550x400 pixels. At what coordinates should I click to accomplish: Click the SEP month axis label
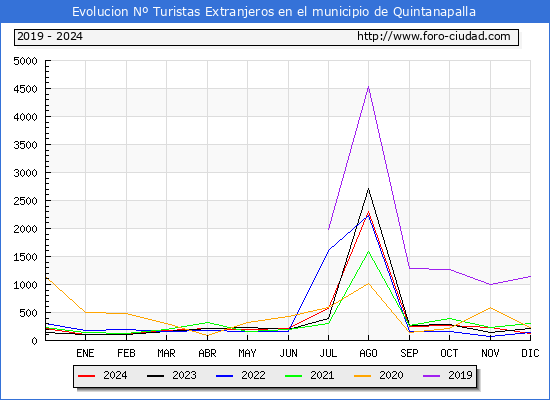(x=409, y=353)
